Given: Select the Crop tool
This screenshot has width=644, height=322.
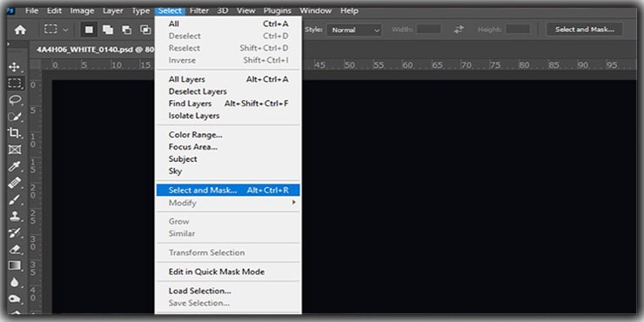Looking at the screenshot, I should pos(15,132).
